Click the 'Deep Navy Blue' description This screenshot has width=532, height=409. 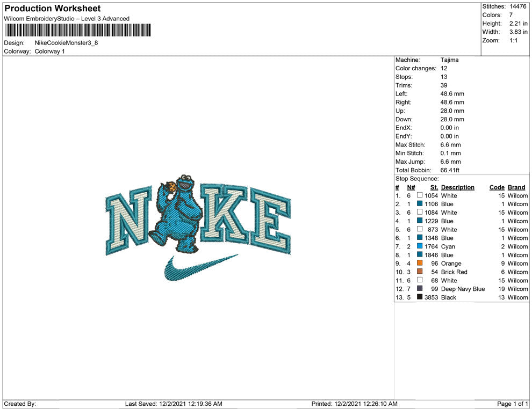[x=463, y=289]
